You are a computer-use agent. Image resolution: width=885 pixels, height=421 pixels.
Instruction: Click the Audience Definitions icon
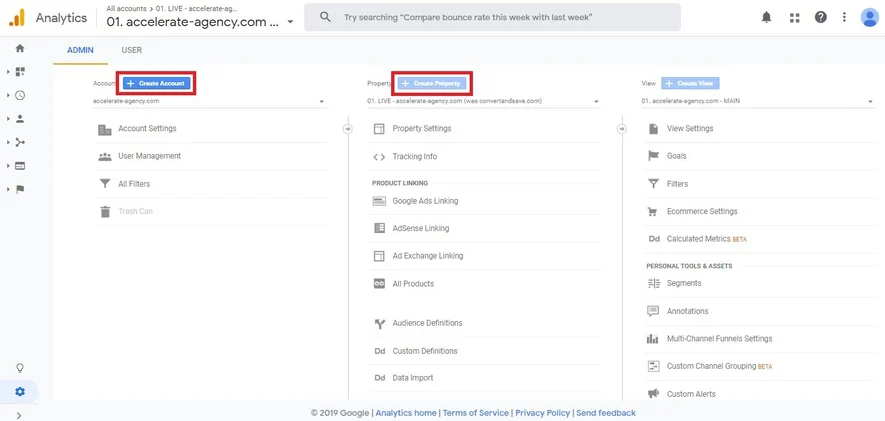pos(379,323)
